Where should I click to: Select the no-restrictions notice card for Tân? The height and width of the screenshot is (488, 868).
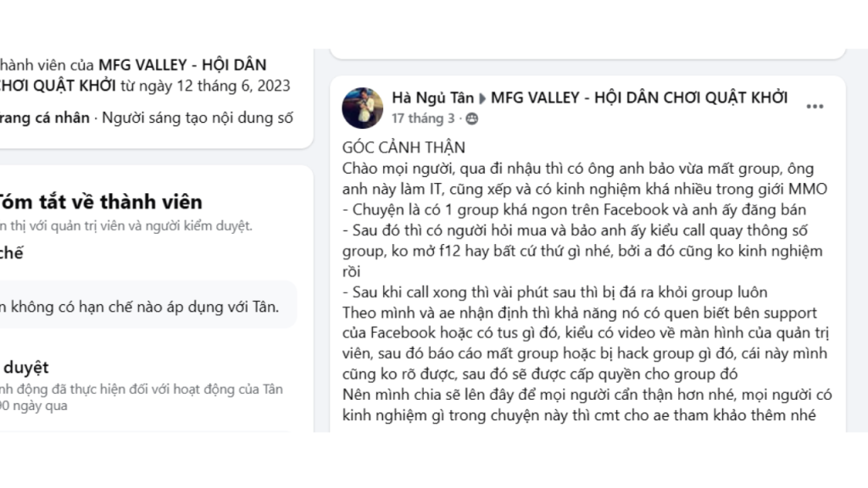point(146,306)
